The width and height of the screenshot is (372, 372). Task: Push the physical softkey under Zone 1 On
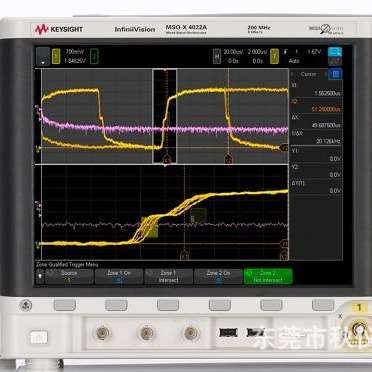[116, 305]
